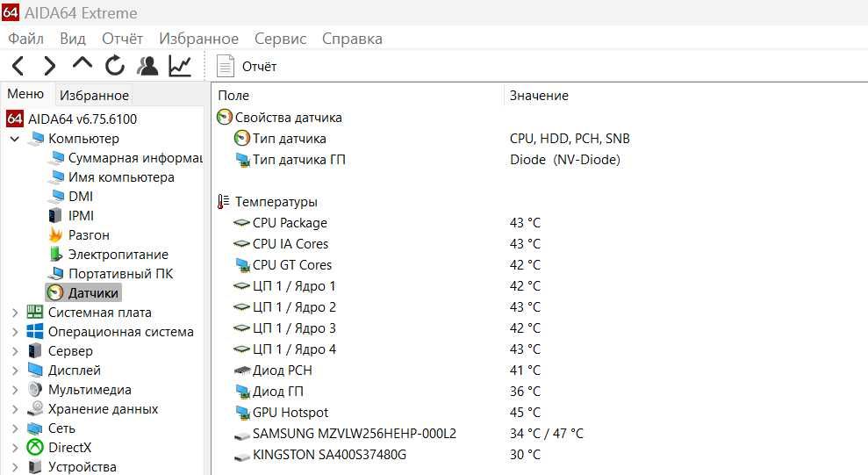Click the Операционная система Windows icon
Screen dimensions: 868x475
click(35, 332)
